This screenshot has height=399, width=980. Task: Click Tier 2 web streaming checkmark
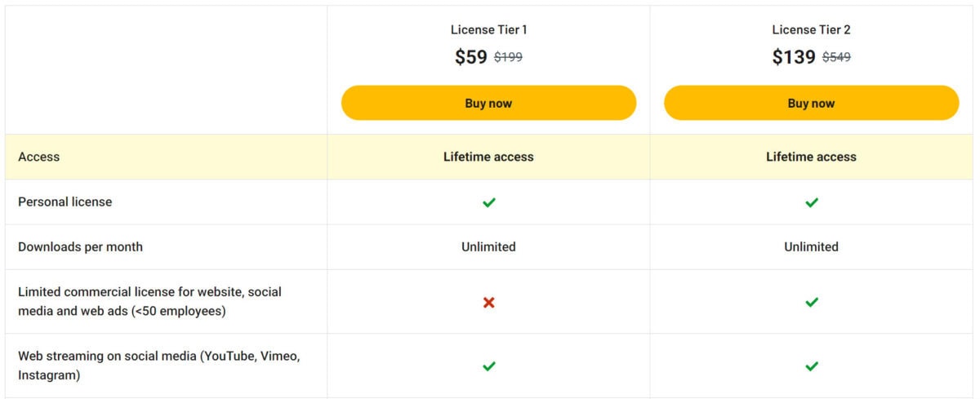coord(811,366)
